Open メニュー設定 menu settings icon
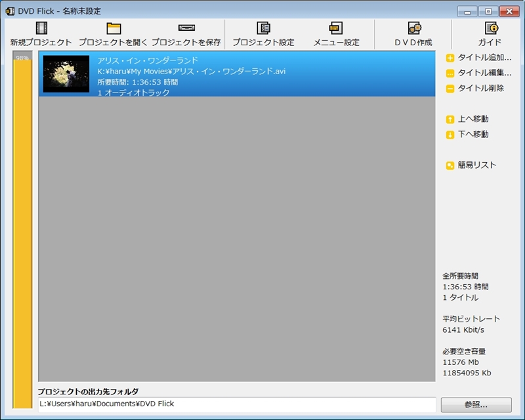Screen dimensions: 525x420 click(336, 28)
